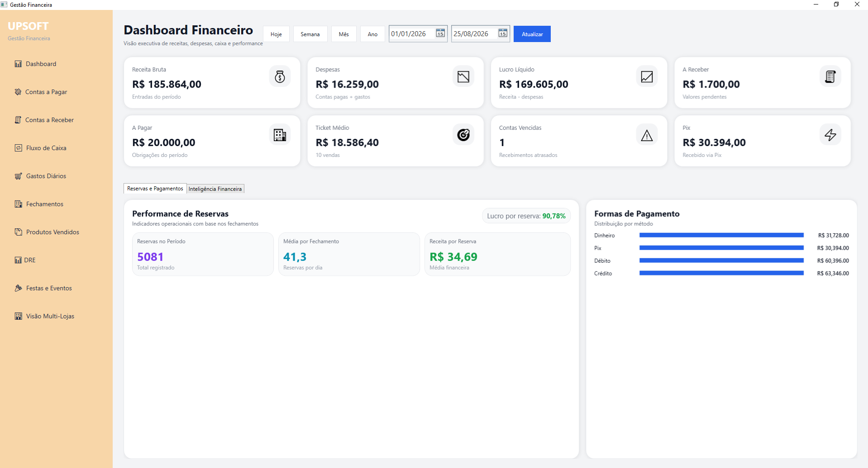868x468 pixels.
Task: Open the start date calendar picker
Action: [x=440, y=33]
